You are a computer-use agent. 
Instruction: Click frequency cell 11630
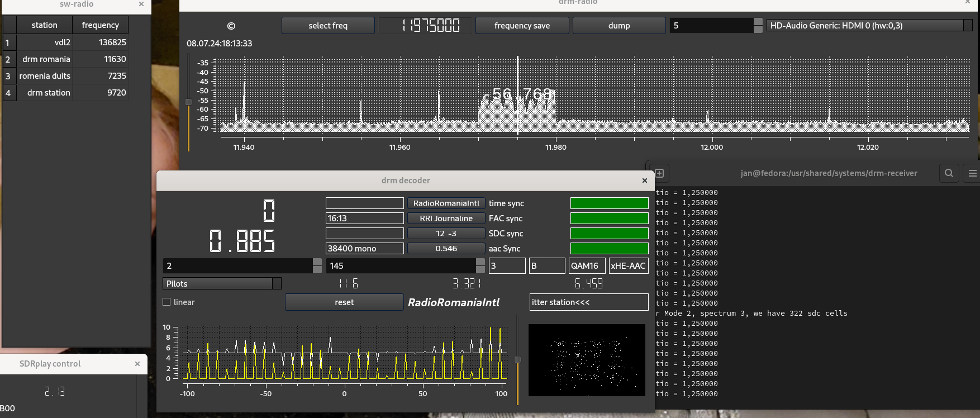(101, 59)
